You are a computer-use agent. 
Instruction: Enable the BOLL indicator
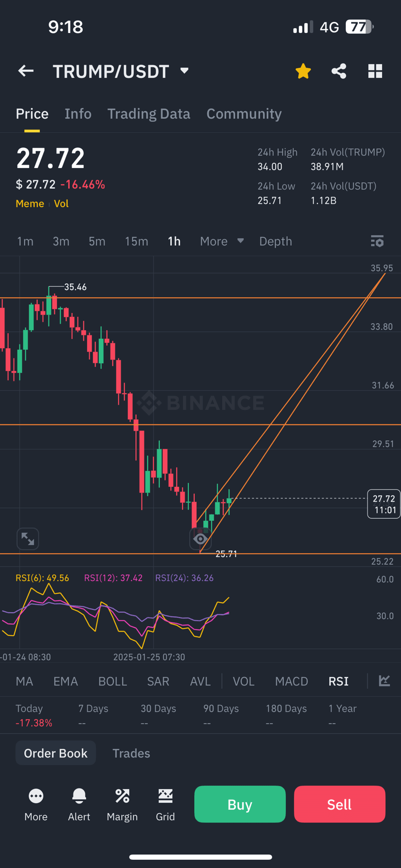(x=112, y=681)
